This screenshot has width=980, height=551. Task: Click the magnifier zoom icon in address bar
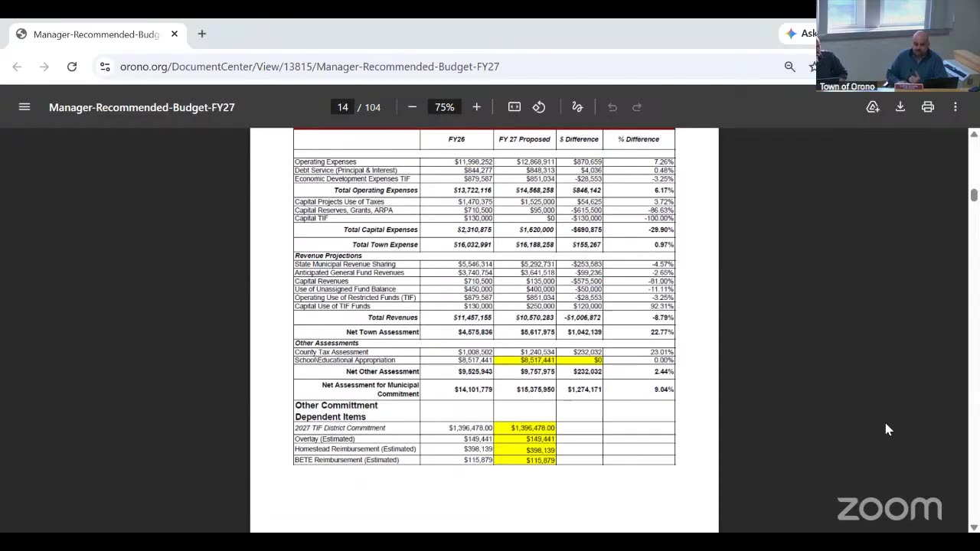[789, 67]
